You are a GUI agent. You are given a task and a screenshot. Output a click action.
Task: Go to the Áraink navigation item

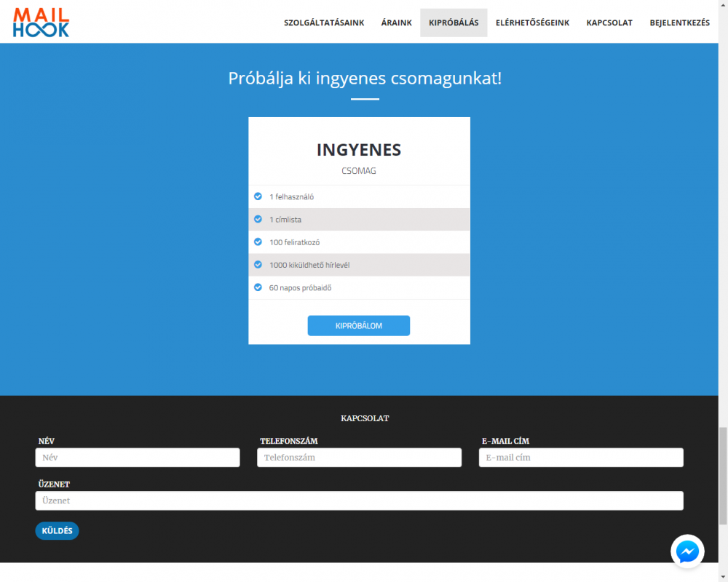(396, 23)
